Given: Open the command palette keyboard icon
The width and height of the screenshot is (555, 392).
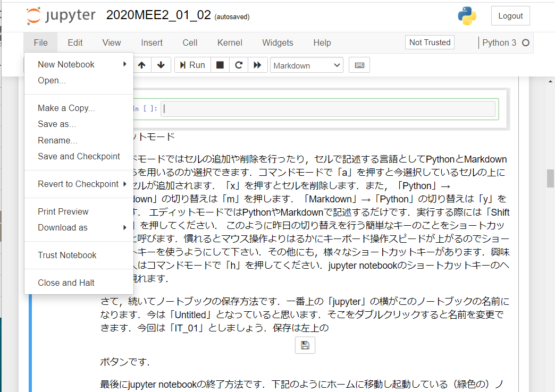Looking at the screenshot, I should [x=358, y=65].
